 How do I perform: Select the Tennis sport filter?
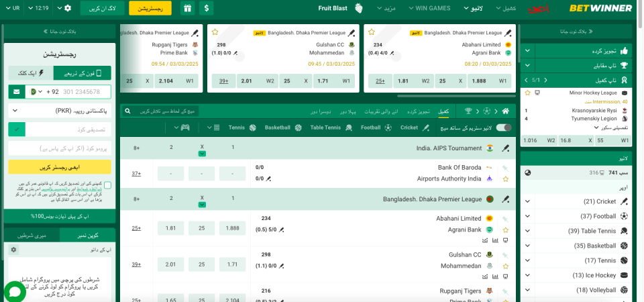click(x=242, y=128)
